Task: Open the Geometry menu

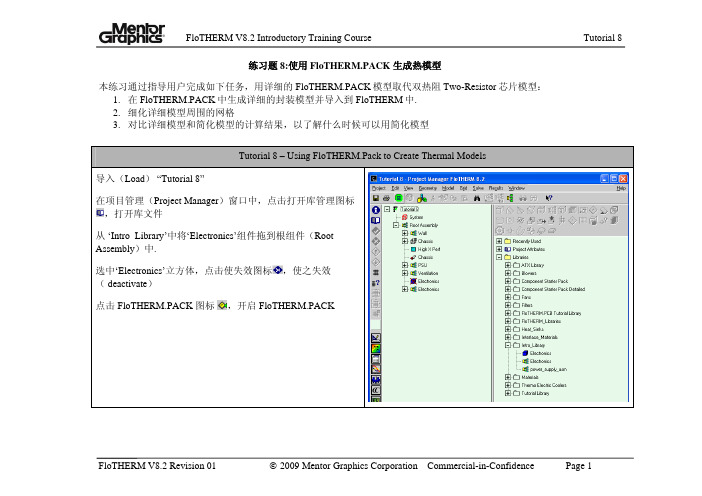Action: (428, 188)
